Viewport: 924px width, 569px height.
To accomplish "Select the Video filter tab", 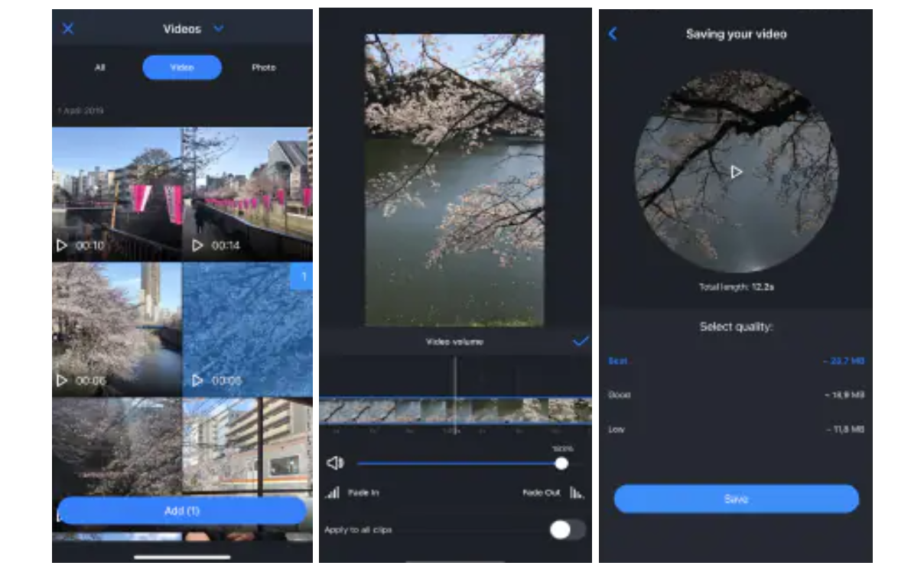I will [182, 67].
